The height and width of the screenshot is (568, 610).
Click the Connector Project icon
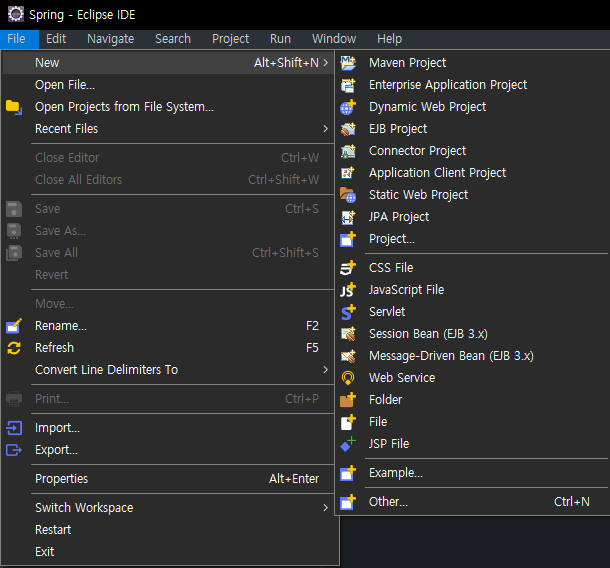point(348,151)
